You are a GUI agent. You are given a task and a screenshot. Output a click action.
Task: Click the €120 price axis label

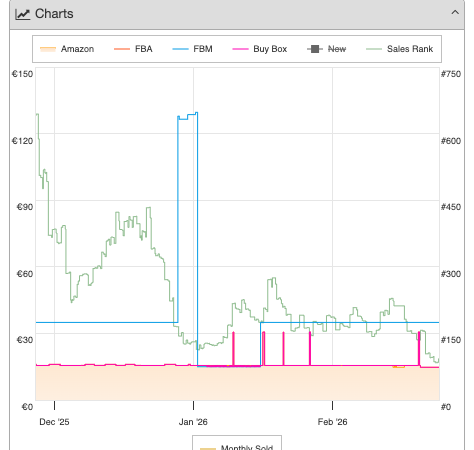[22, 141]
